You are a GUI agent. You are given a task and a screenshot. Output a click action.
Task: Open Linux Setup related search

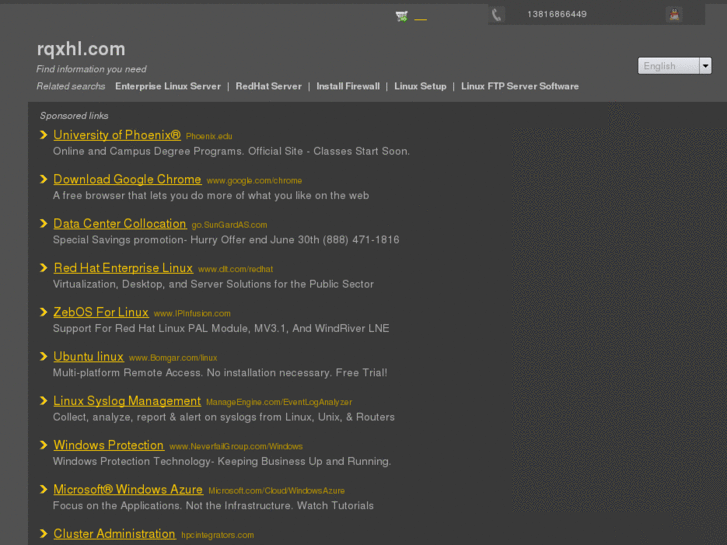pos(420,86)
